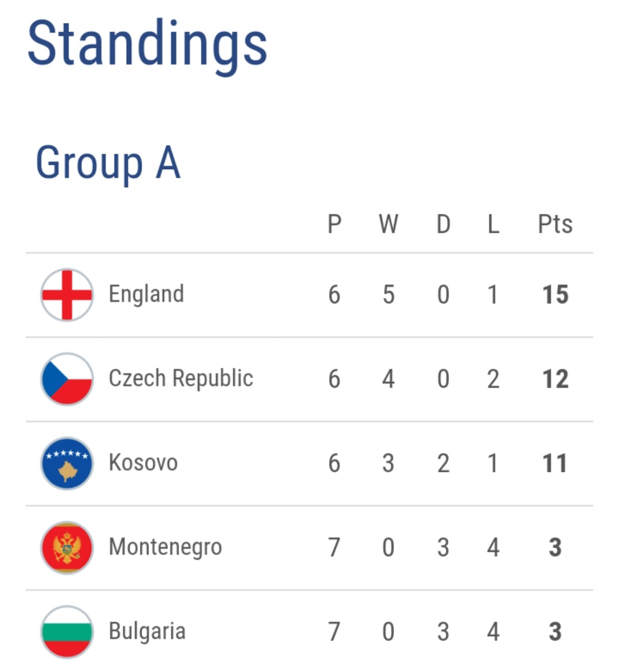Click the Pts column header
The height and width of the screenshot is (672, 619).
pyautogui.click(x=555, y=224)
